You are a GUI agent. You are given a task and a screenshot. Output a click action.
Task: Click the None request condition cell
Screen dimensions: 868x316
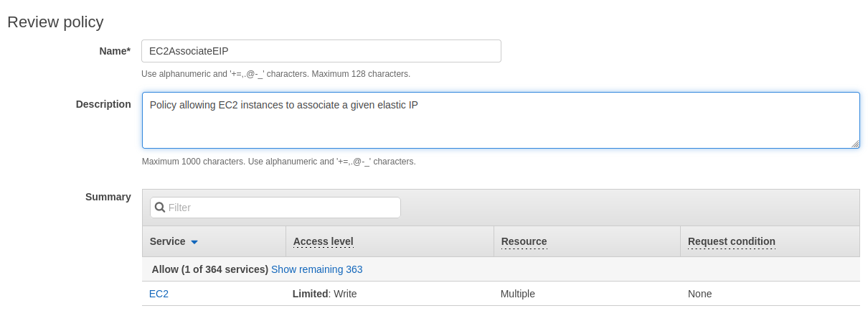pos(699,294)
